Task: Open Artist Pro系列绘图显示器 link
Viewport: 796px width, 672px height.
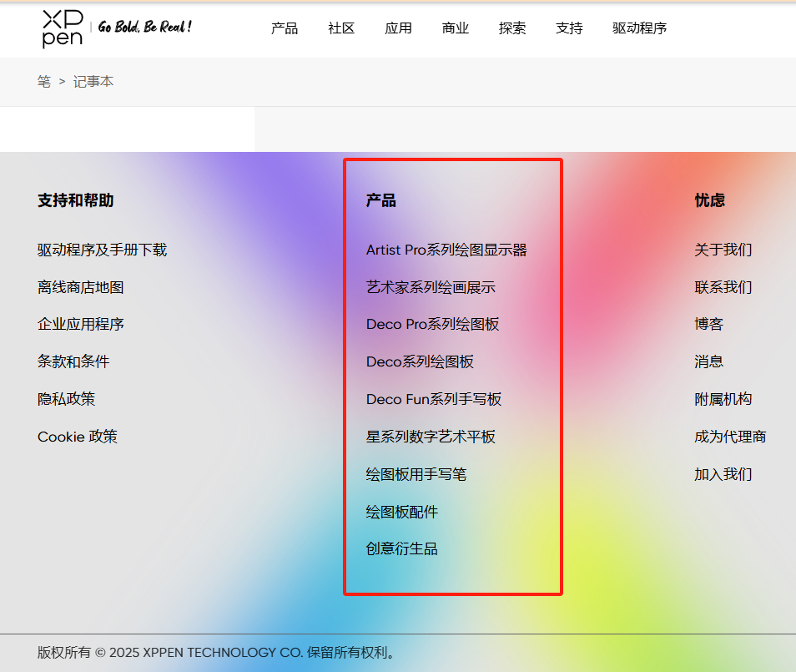Action: pyautogui.click(x=446, y=250)
